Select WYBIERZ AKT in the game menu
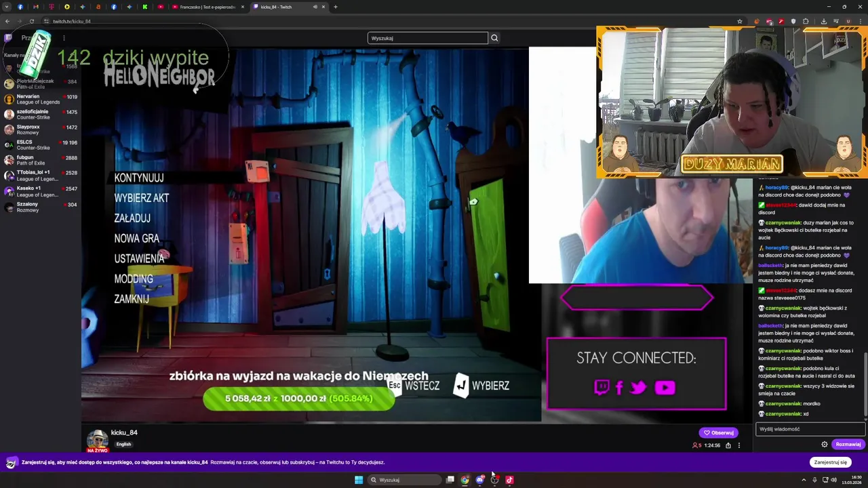This screenshot has height=488, width=868. pyautogui.click(x=142, y=198)
